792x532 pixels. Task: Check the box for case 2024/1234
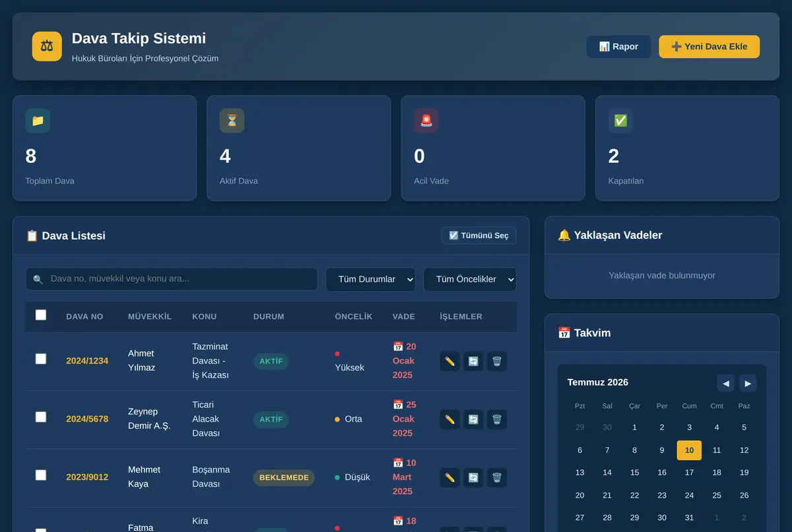41,359
